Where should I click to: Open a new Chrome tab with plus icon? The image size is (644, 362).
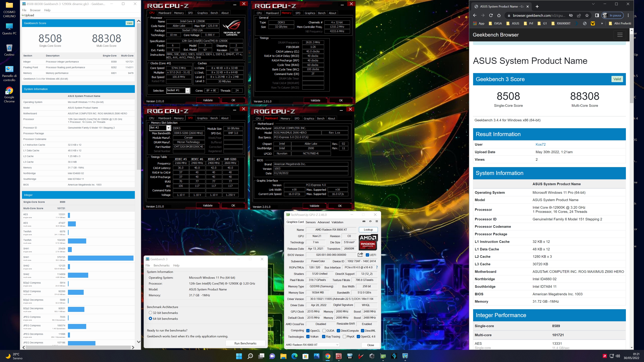[x=537, y=7]
